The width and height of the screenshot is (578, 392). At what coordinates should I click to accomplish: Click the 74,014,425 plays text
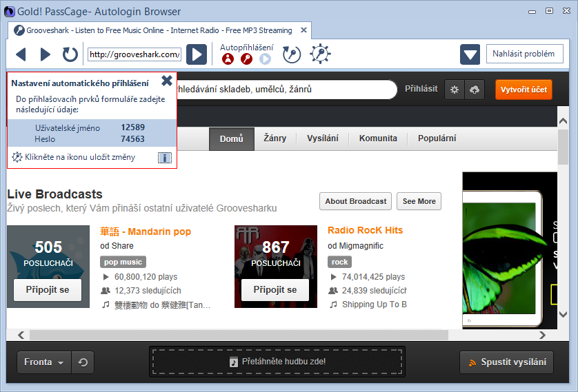[x=373, y=277]
